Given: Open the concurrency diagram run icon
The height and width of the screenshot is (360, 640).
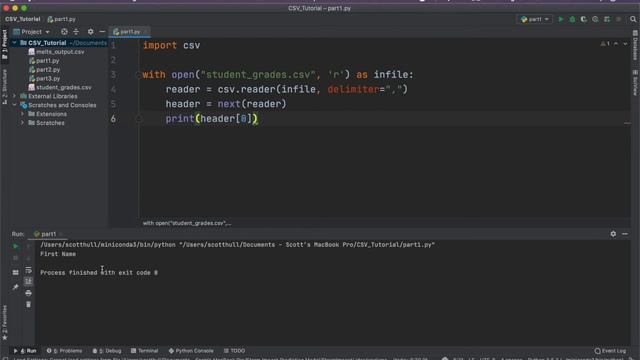Looking at the screenshot, I should pyautogui.click(x=607, y=19).
